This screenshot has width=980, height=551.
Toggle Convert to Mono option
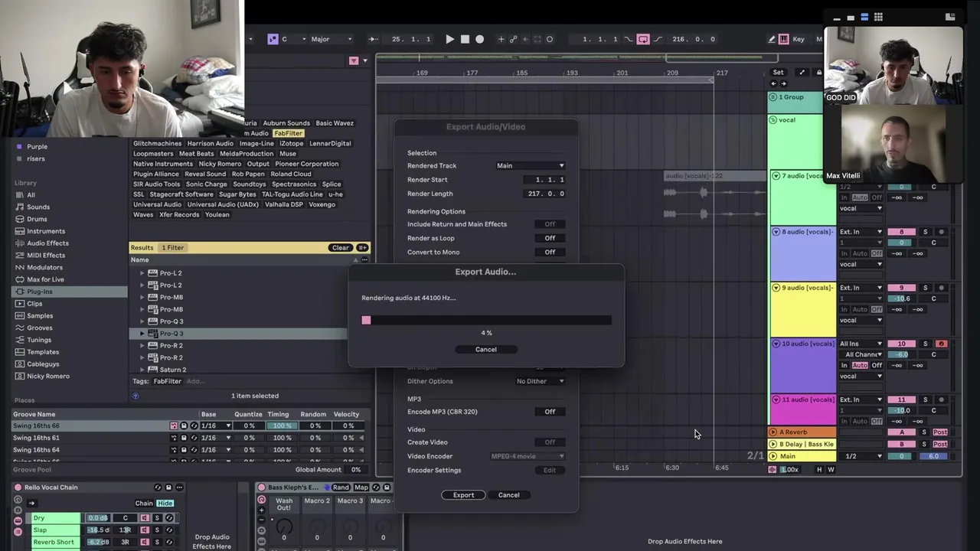pyautogui.click(x=550, y=253)
